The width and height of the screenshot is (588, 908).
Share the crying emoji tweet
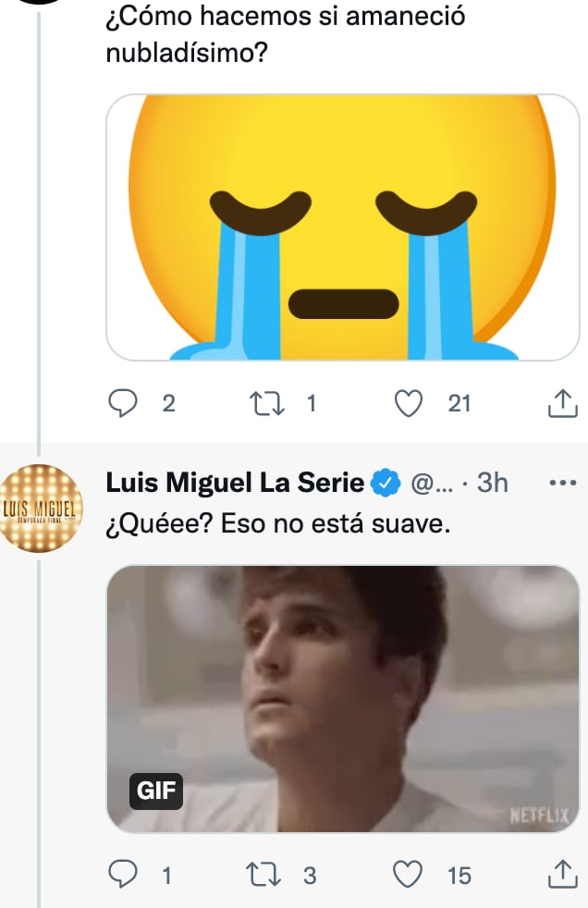tap(562, 401)
